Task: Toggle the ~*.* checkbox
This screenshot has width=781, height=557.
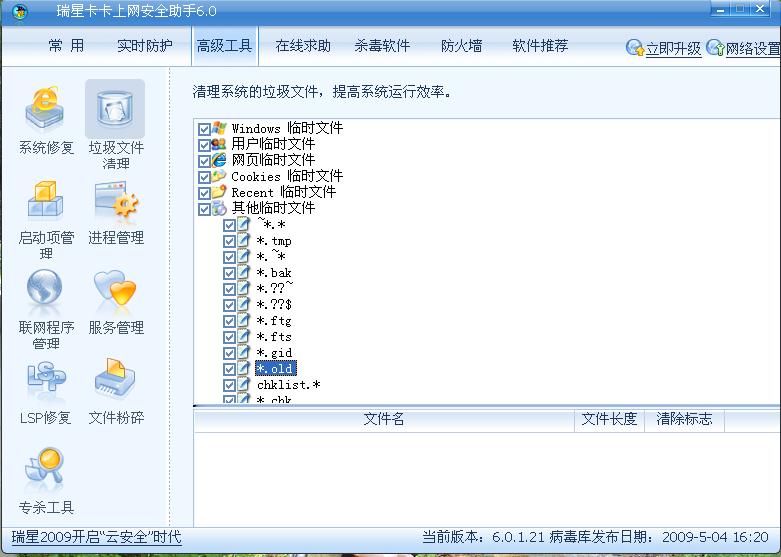Action: (x=229, y=225)
